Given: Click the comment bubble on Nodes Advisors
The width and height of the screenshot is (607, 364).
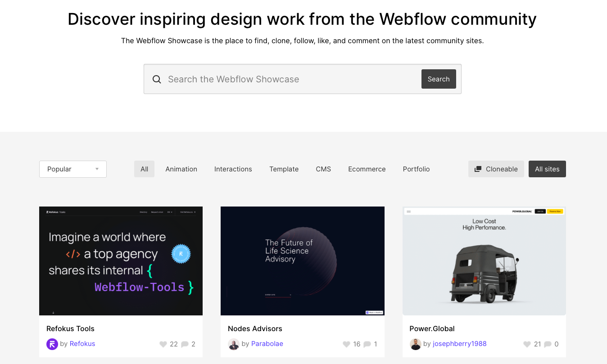Looking at the screenshot, I should [x=367, y=344].
